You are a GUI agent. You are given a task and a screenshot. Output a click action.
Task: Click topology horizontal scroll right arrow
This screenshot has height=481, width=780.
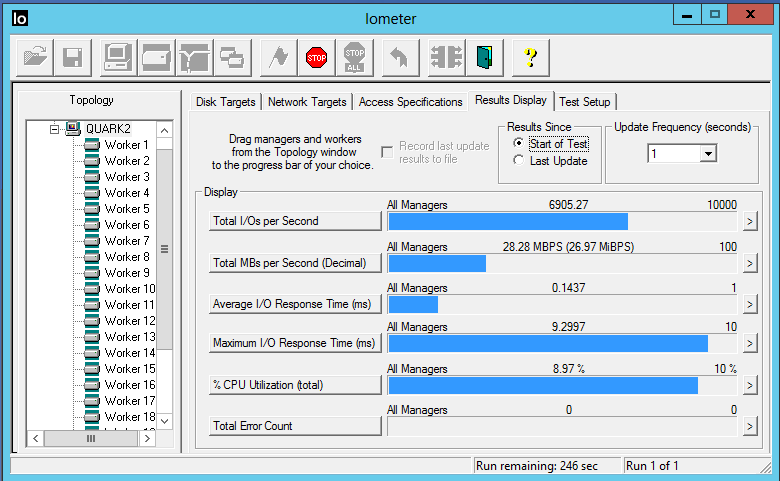click(x=146, y=438)
